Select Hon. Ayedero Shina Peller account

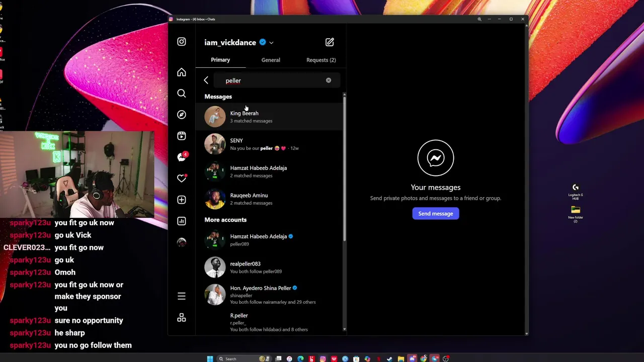270,295
